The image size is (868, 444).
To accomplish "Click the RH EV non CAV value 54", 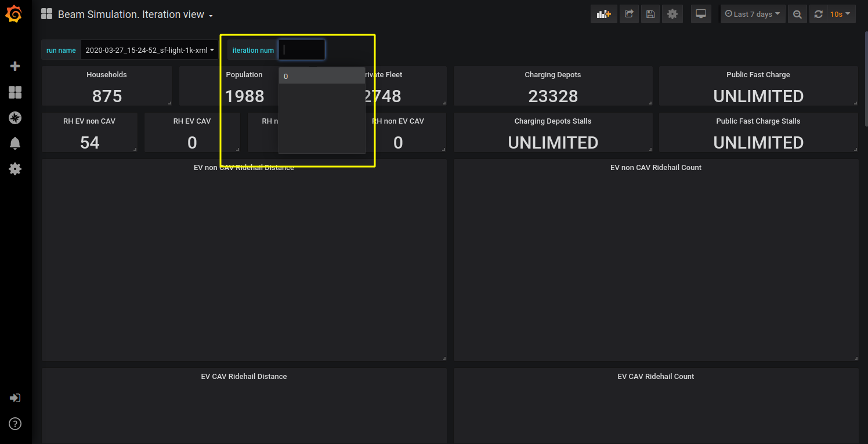I will click(x=90, y=142).
